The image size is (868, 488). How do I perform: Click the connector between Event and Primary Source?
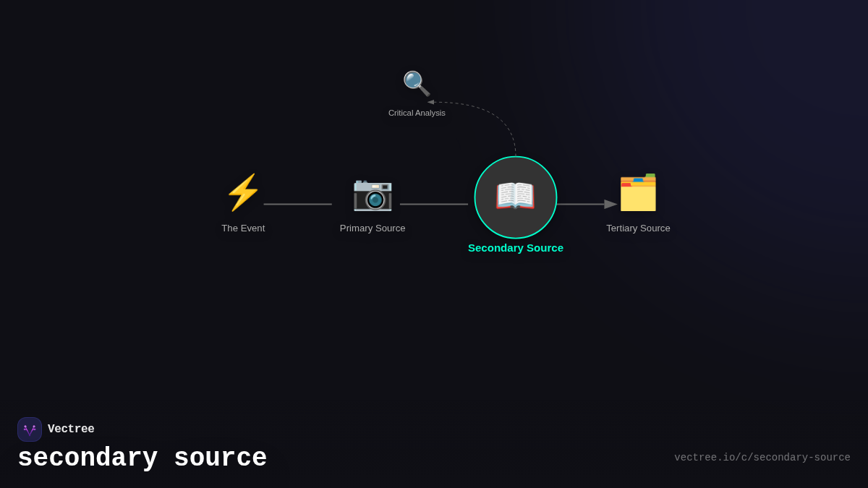[298, 204]
